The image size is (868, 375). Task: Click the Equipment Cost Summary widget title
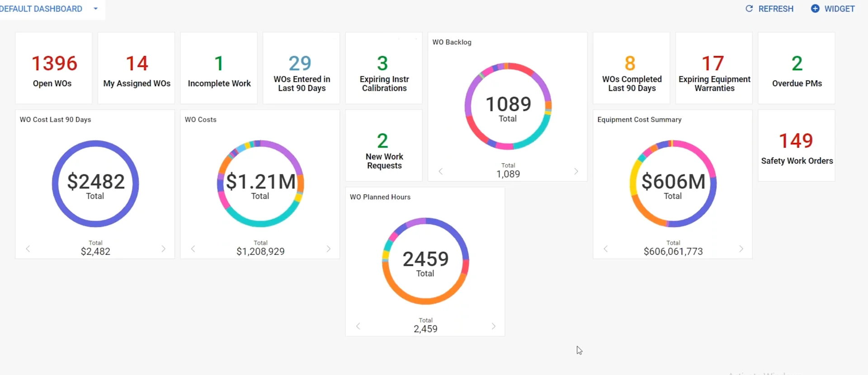click(x=639, y=119)
